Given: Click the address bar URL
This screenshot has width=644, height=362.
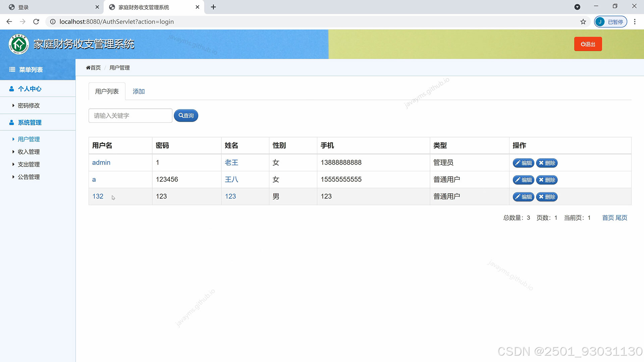Looking at the screenshot, I should click(x=117, y=22).
